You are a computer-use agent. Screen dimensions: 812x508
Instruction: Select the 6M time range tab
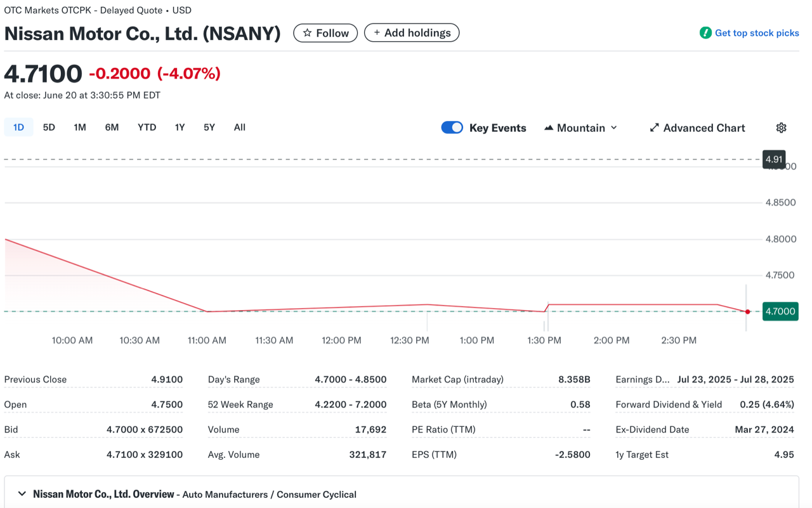[112, 127]
